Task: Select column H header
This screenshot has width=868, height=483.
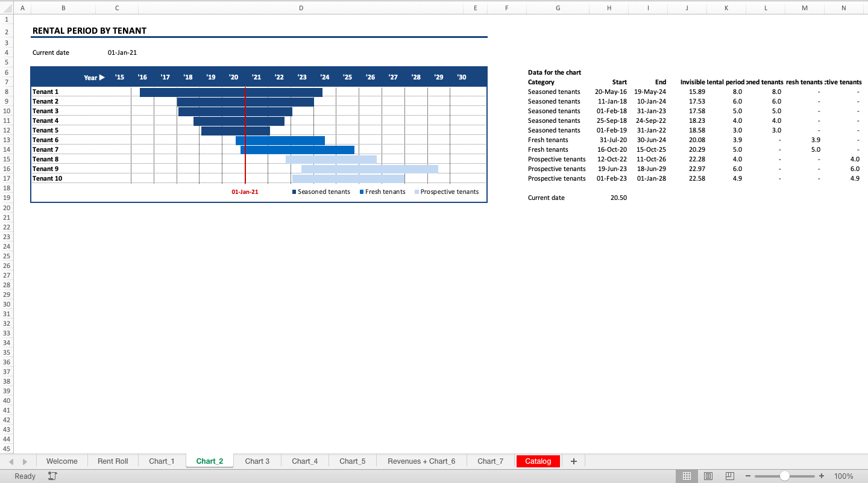Action: [609, 8]
